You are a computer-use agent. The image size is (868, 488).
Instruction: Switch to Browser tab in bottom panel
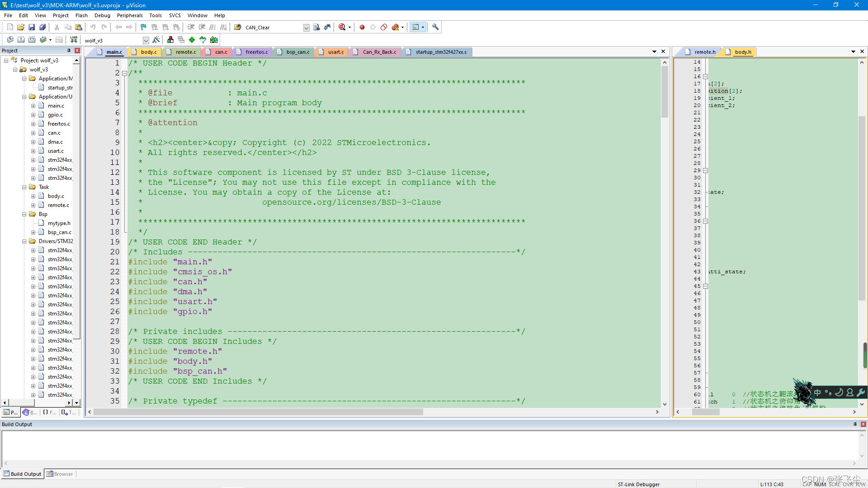63,474
